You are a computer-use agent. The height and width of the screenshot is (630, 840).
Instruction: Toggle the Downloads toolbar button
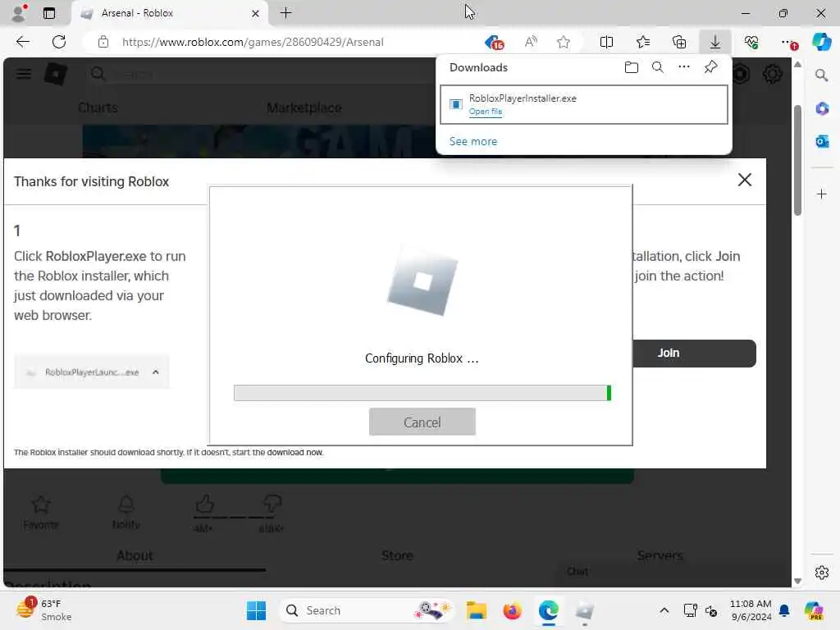(715, 42)
